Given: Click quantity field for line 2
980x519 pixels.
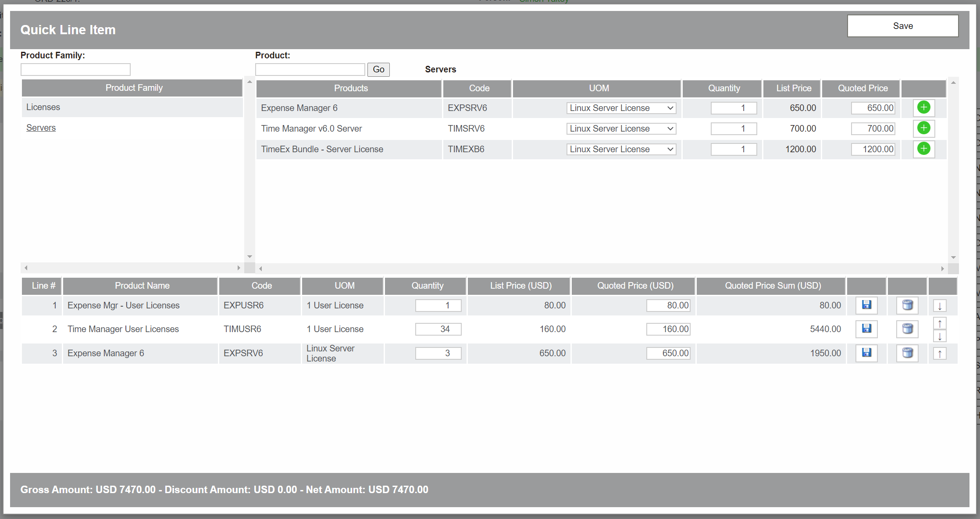Looking at the screenshot, I should pos(438,329).
